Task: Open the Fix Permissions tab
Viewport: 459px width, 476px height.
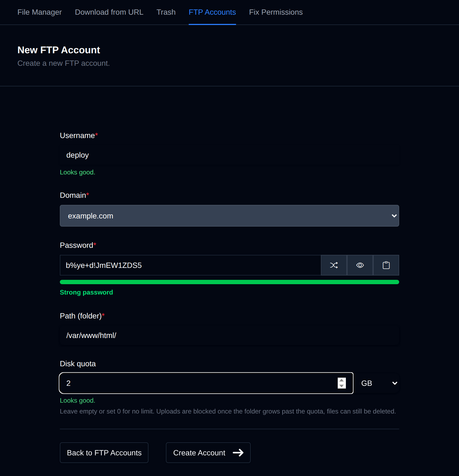Action: [276, 12]
